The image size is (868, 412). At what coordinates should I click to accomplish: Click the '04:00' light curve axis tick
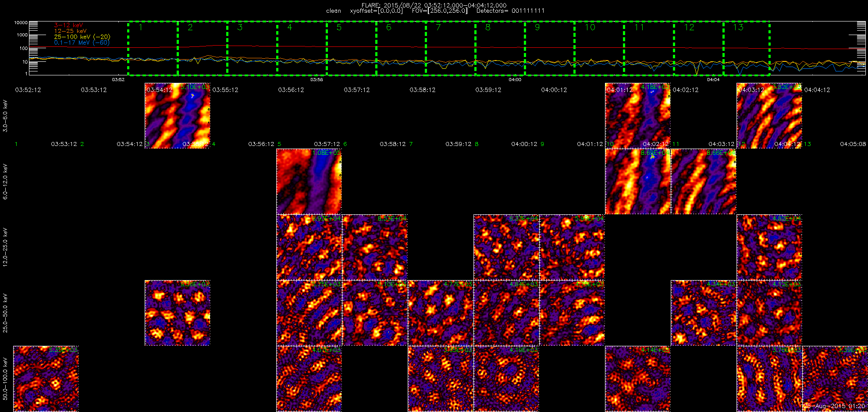[x=515, y=80]
